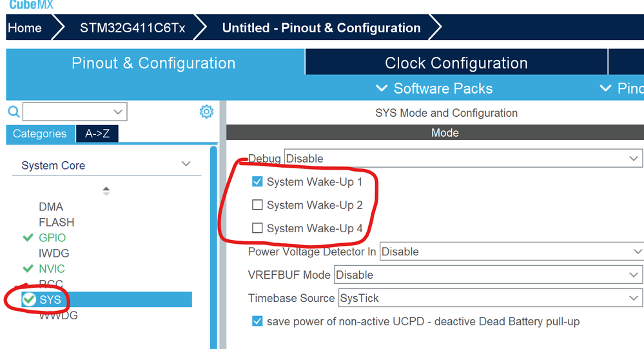644x349 pixels.
Task: Open the categories settings gear icon
Action: (206, 112)
